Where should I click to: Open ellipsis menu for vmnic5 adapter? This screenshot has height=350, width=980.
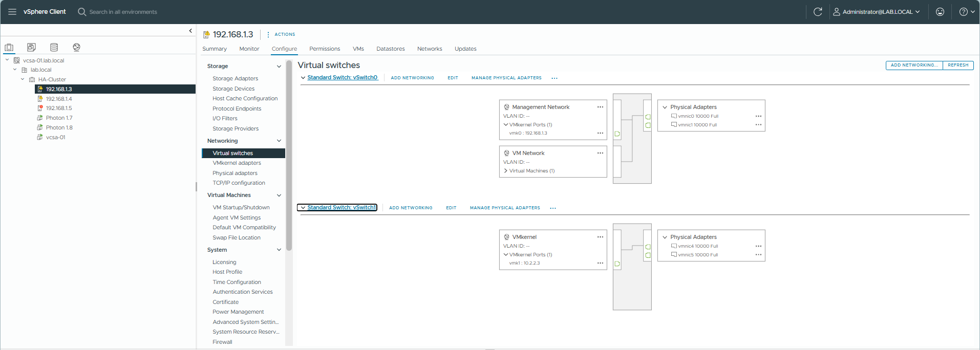[758, 255]
